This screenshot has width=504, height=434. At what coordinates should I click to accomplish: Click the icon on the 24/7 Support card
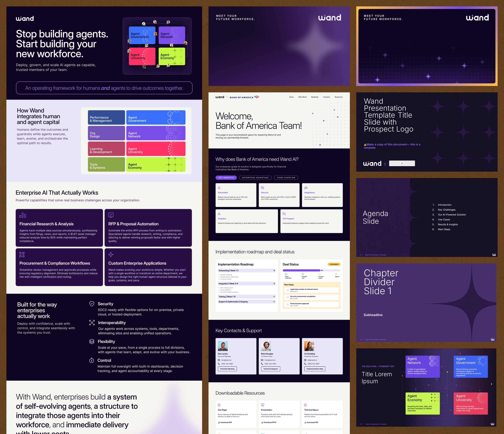[284, 214]
